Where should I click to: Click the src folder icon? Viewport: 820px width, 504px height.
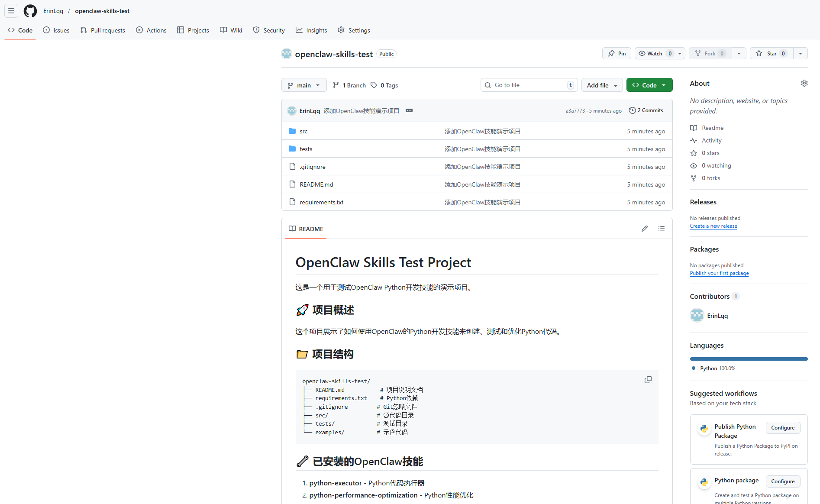292,131
